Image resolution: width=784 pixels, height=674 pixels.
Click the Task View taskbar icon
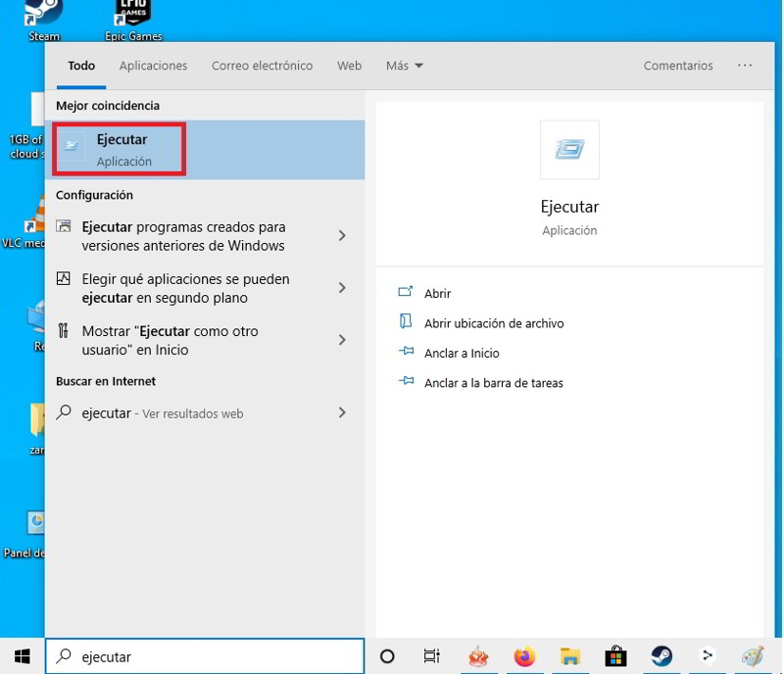point(431,656)
